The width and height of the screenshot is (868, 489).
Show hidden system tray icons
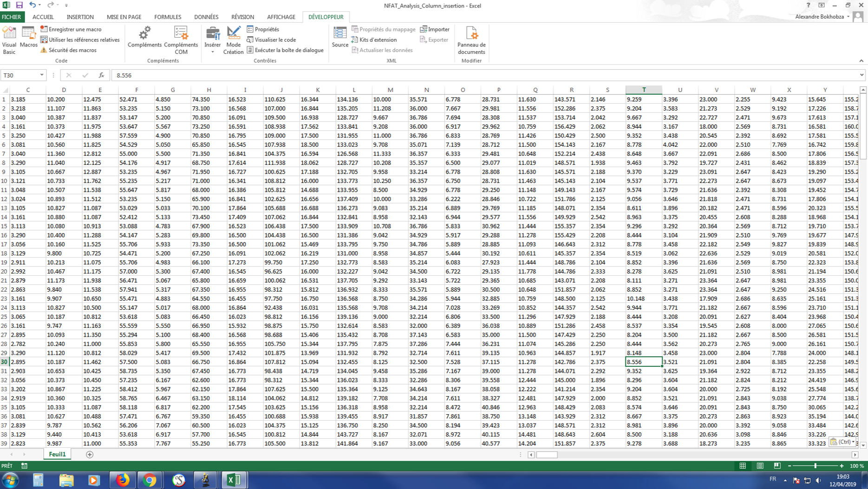785,480
